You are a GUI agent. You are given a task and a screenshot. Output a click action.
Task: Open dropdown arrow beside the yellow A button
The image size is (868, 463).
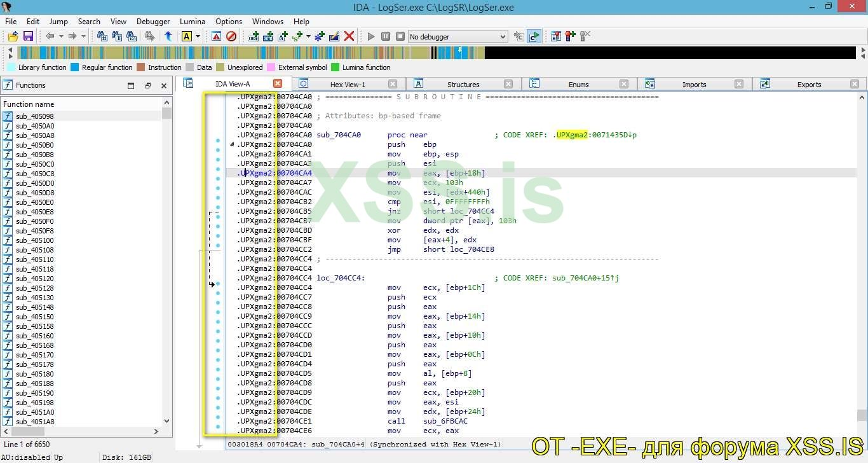click(198, 36)
